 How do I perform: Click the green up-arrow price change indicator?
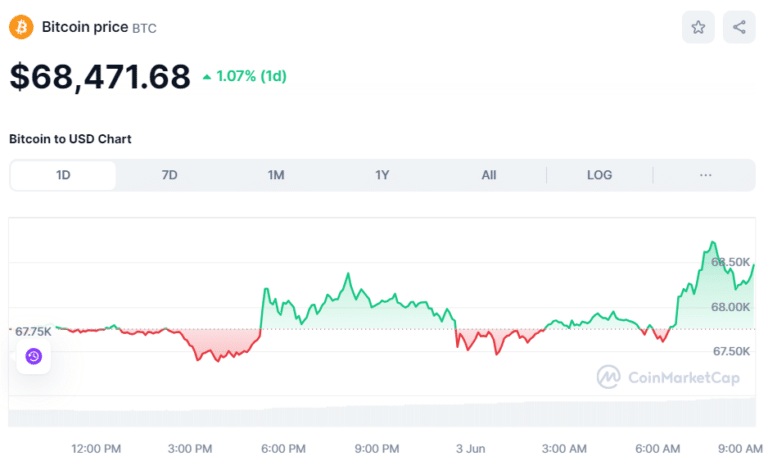point(207,76)
